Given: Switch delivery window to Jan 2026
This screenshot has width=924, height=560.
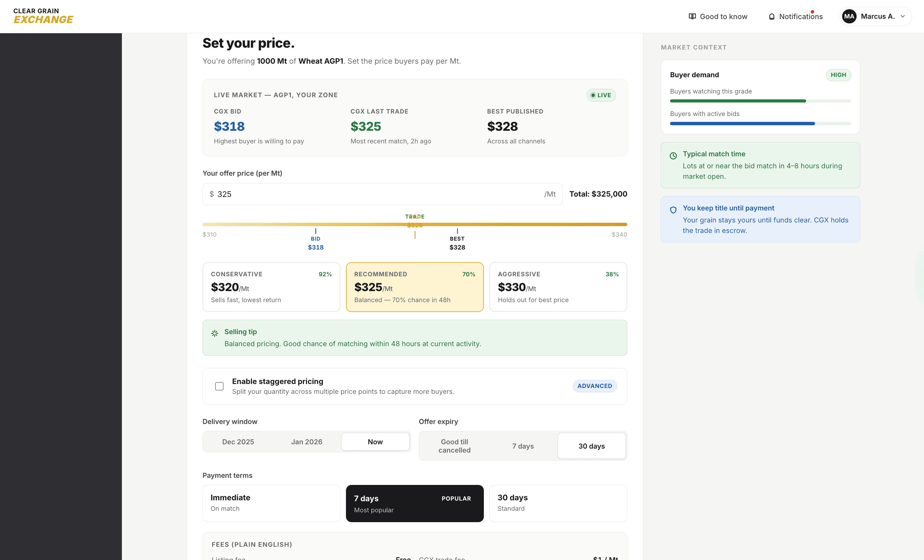Looking at the screenshot, I should click(306, 442).
